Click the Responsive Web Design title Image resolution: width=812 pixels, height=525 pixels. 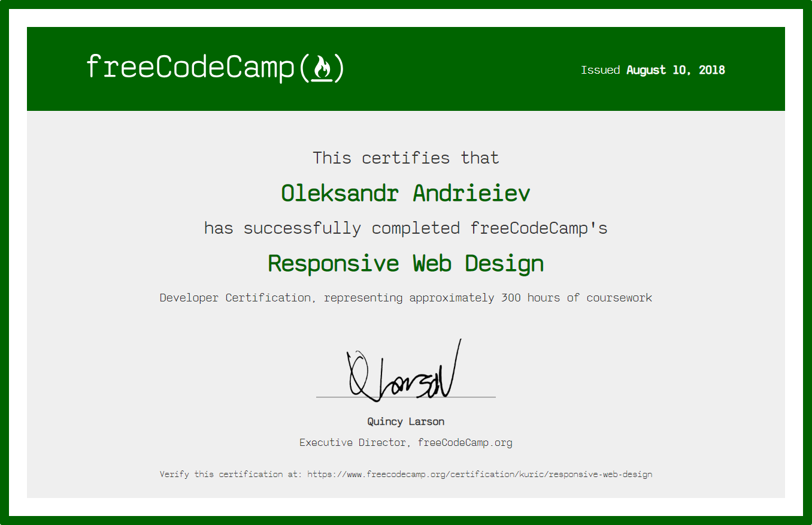(x=405, y=263)
